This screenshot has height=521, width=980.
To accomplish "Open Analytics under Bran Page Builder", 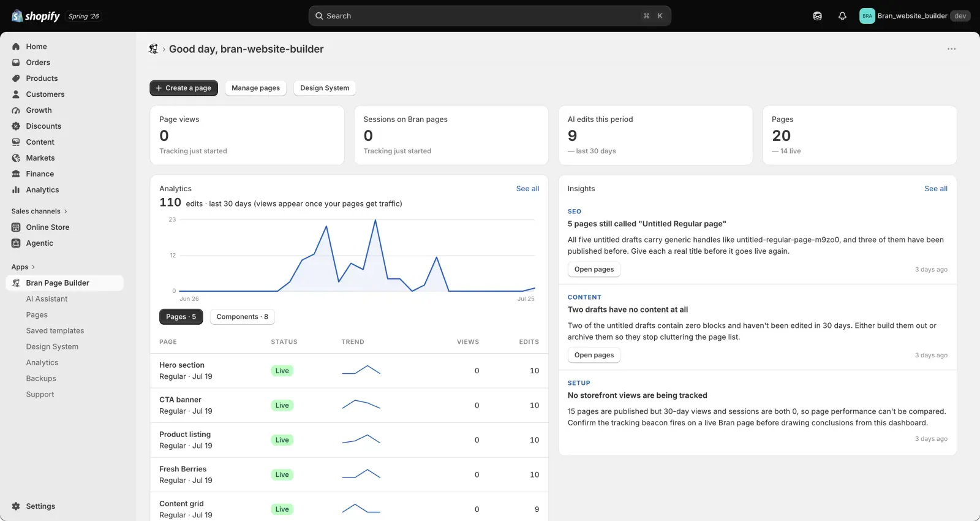I will (x=42, y=363).
